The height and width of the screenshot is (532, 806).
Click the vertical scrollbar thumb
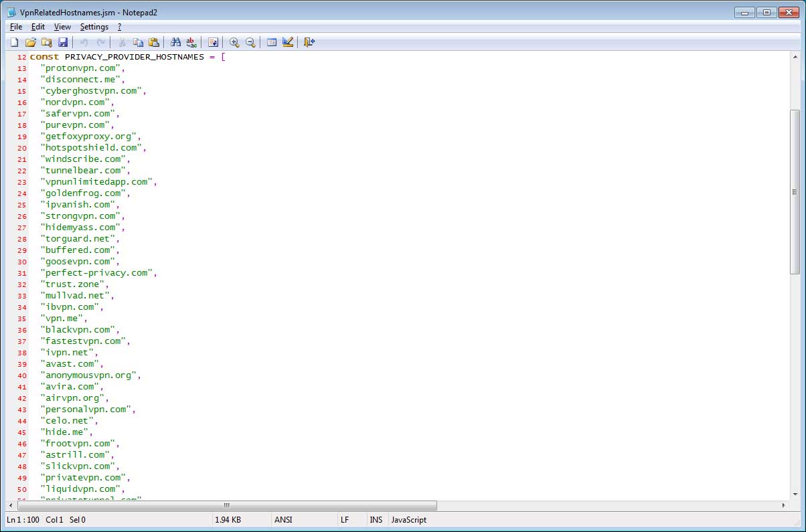pos(795,191)
